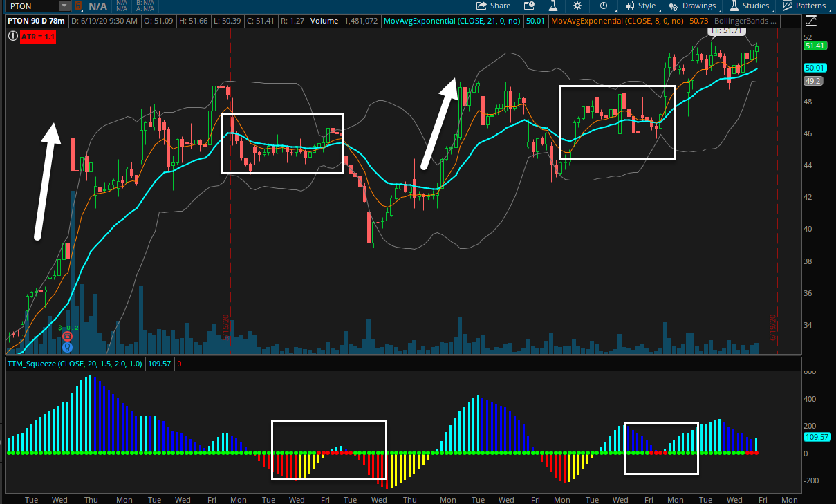The width and height of the screenshot is (836, 504).
Task: Click the -200 label on the squeeze axis
Action: click(x=810, y=480)
